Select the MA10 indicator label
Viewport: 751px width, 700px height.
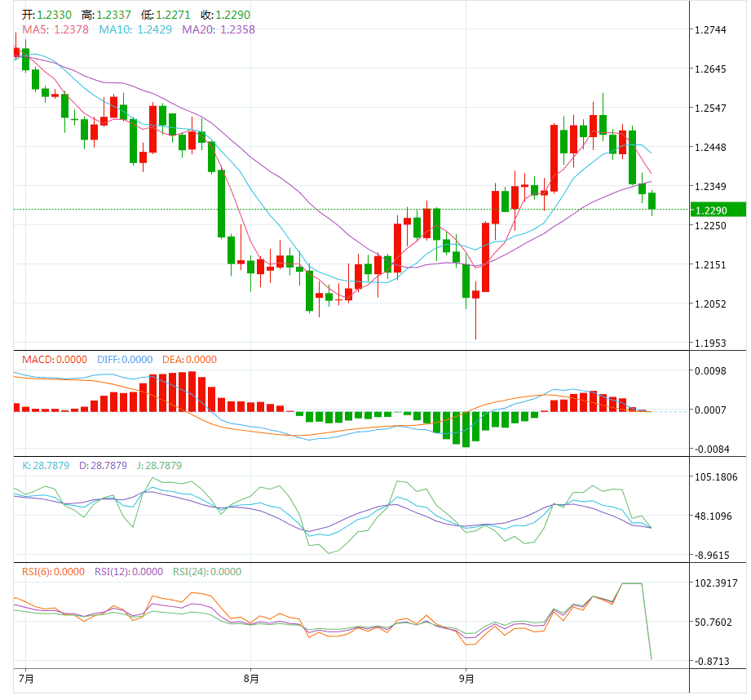point(135,29)
